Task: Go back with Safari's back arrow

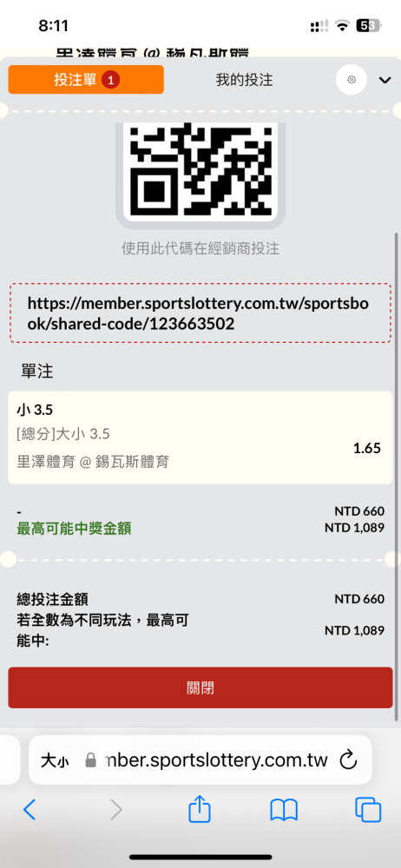Action: (x=30, y=811)
